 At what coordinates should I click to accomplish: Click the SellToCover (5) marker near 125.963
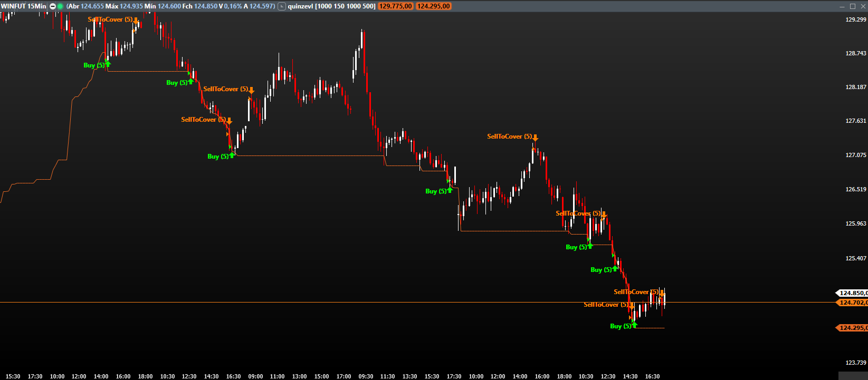604,215
